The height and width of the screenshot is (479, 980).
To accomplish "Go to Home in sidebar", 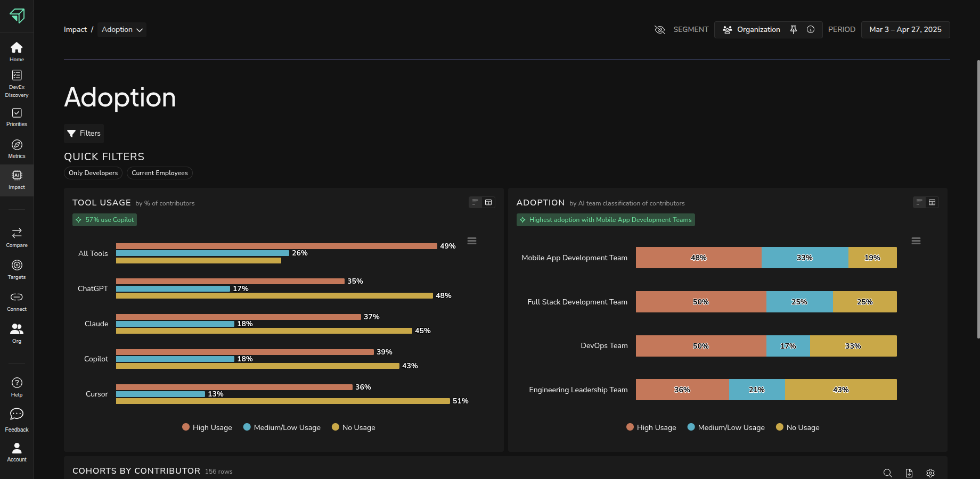I will (x=17, y=52).
